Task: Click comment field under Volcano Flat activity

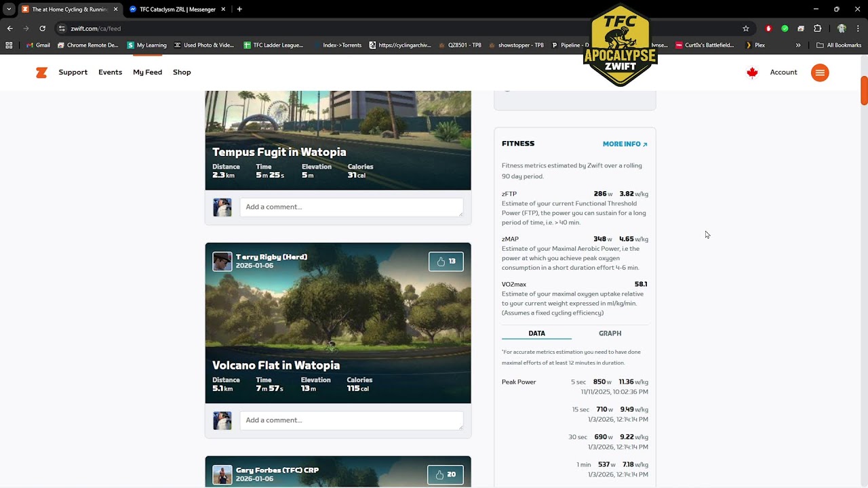Action: (x=351, y=420)
